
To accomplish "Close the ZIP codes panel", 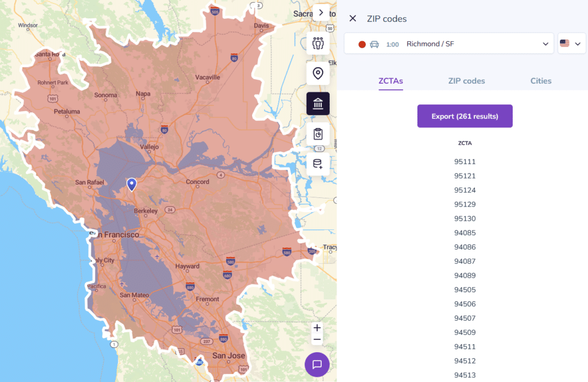I will click(353, 18).
